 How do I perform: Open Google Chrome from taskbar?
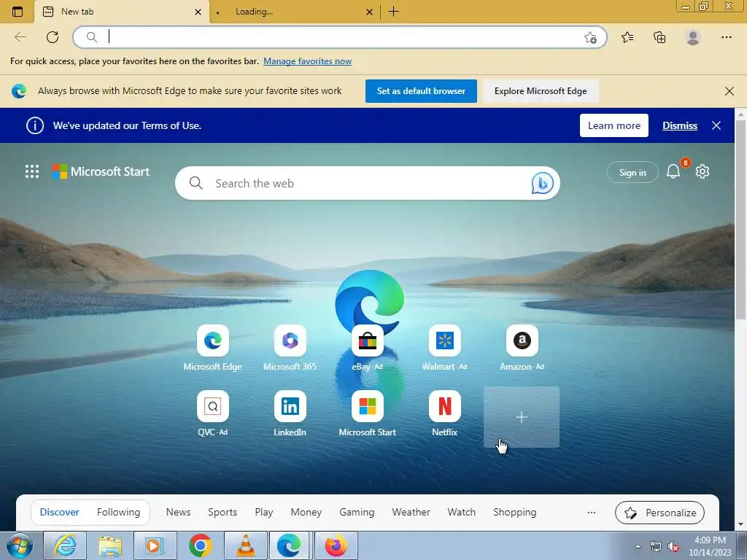click(x=201, y=545)
